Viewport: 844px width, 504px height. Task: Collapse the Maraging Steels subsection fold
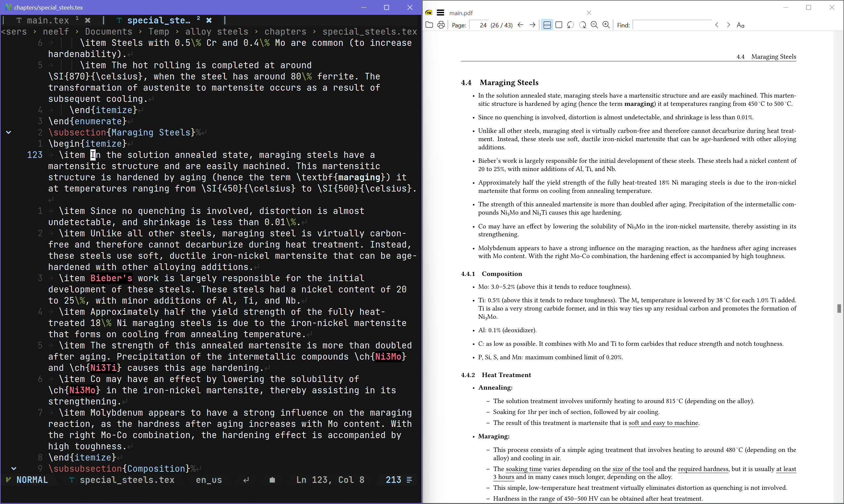(x=9, y=133)
